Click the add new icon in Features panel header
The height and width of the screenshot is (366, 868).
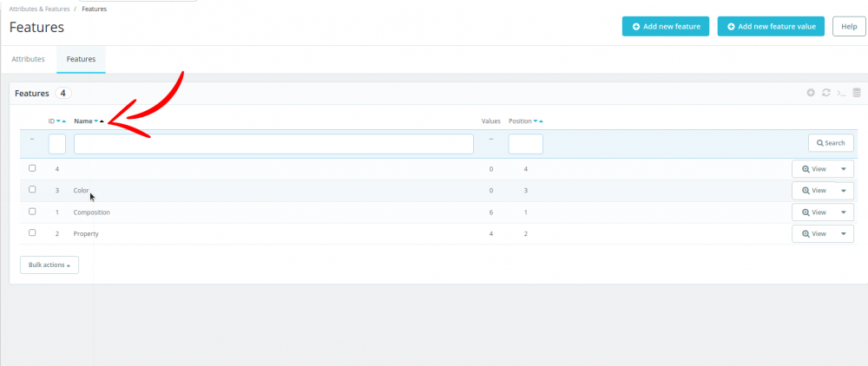(x=811, y=93)
